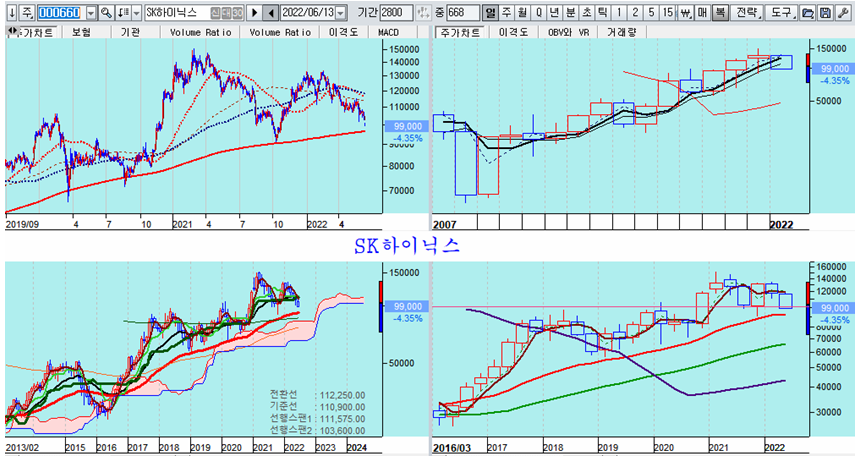
Task: Select the MACD tab in left panel
Action: pyautogui.click(x=389, y=32)
